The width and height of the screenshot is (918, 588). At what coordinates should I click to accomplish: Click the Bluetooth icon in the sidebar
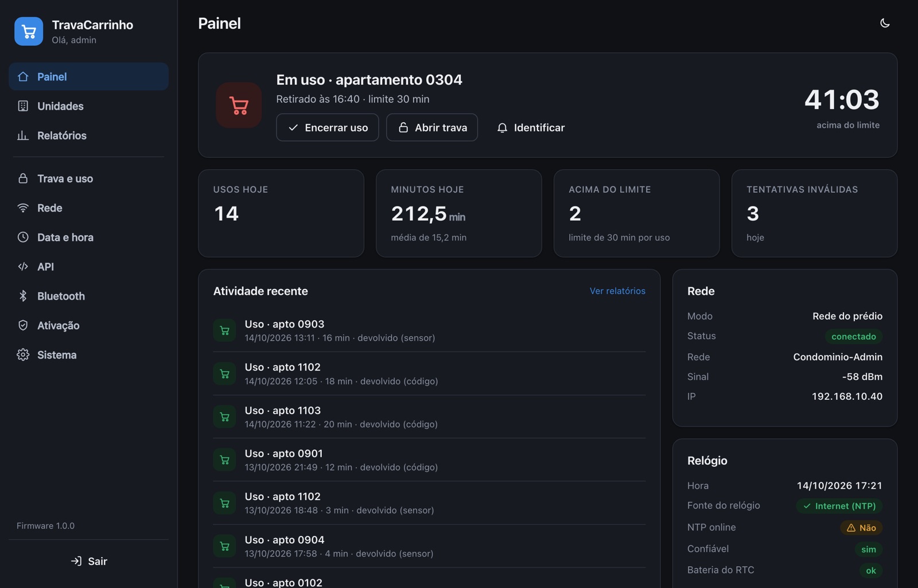click(x=23, y=296)
